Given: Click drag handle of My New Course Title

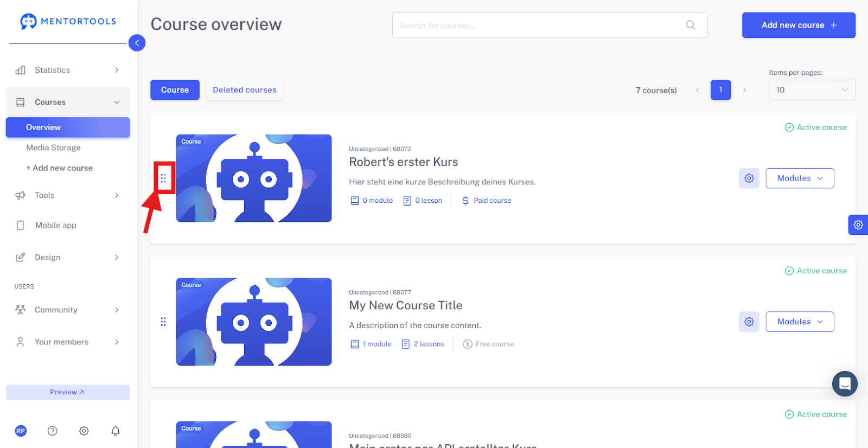Looking at the screenshot, I should [163, 322].
